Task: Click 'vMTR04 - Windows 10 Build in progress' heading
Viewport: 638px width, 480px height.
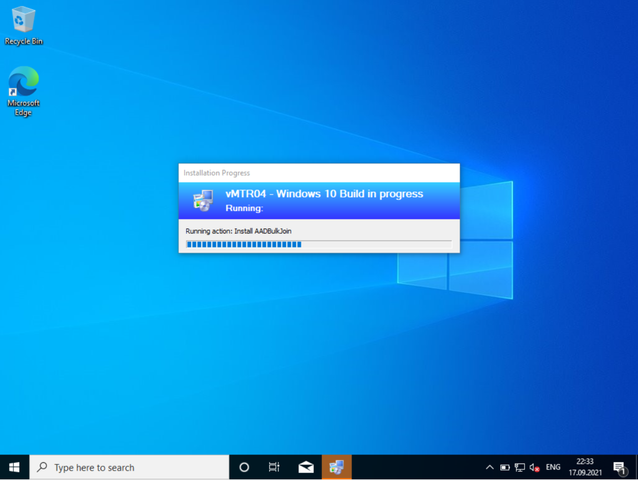Action: click(324, 194)
